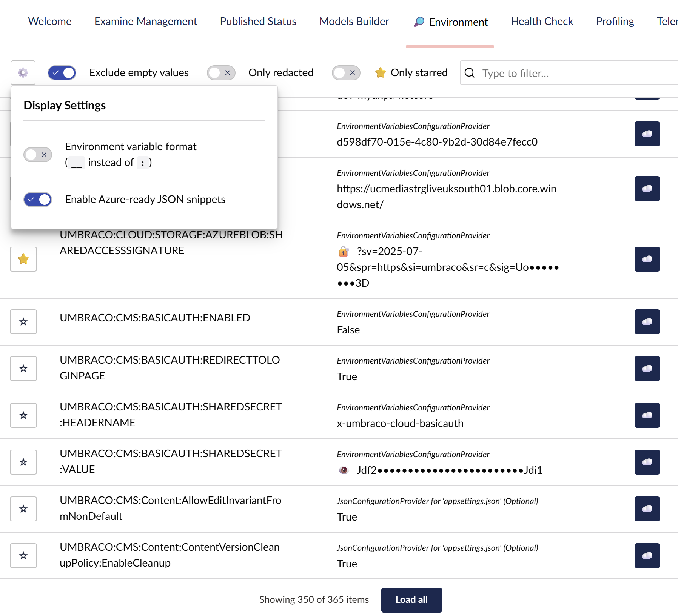Screen dimensions: 678x616
Task: Toggle the Only starred filter
Action: click(346, 72)
